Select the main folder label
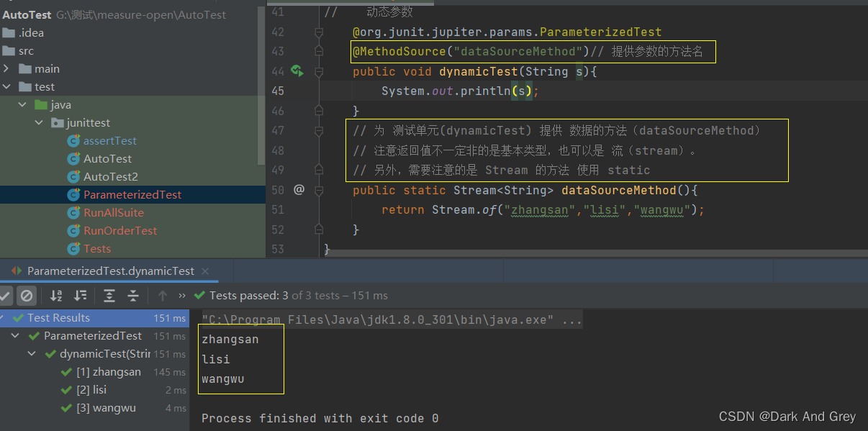868x431 pixels. 47,69
